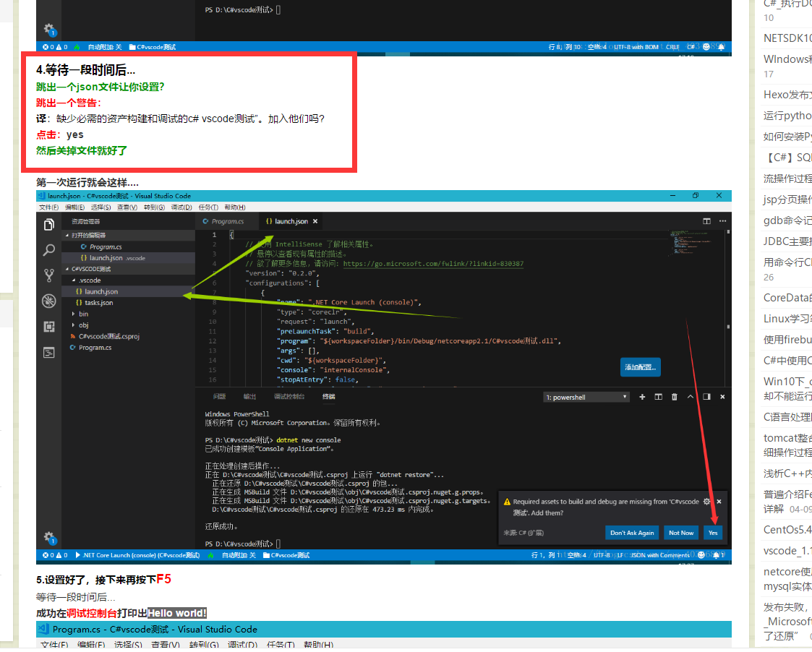Click the 空格: 4 indentation in the JSON with Comments status bar
The image size is (812, 652).
click(576, 555)
